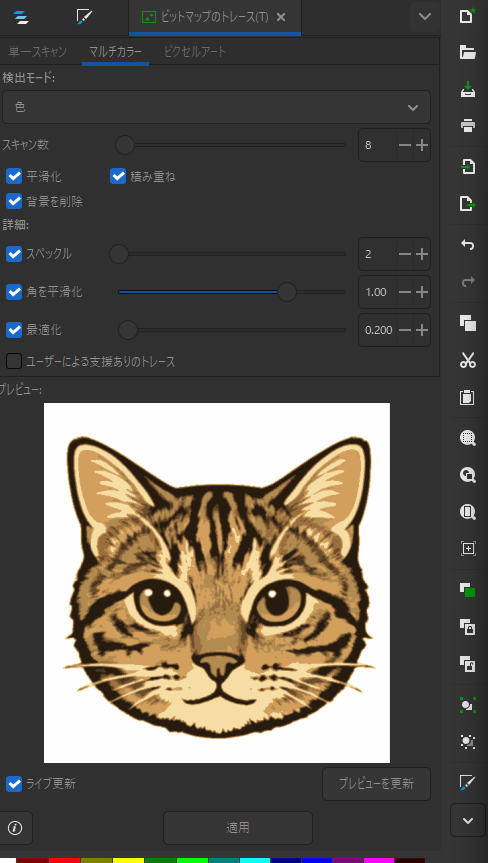
Task: Increase スキャン数 with the plus button
Action: tap(422, 145)
